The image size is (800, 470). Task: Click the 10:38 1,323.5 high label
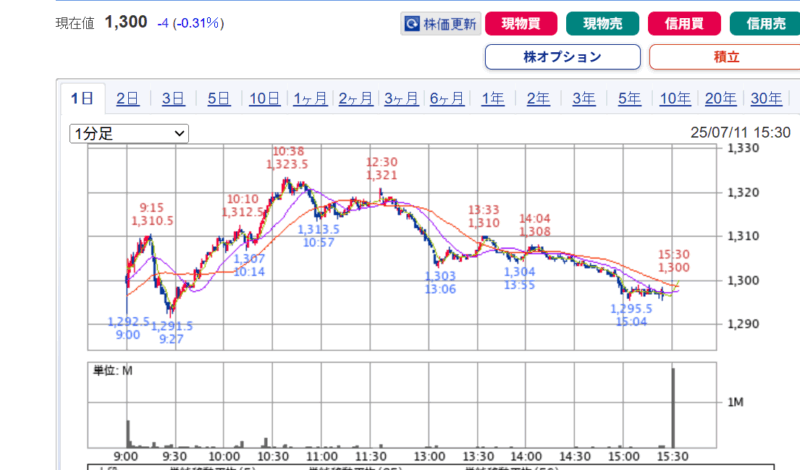point(288,158)
